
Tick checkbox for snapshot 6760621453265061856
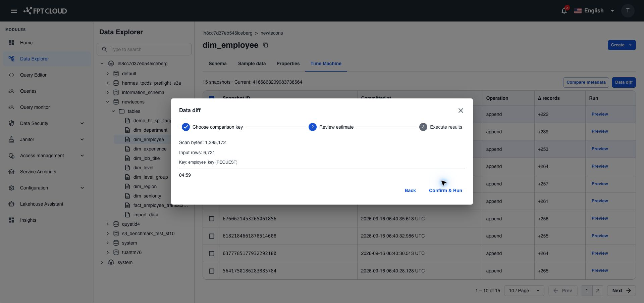click(212, 219)
